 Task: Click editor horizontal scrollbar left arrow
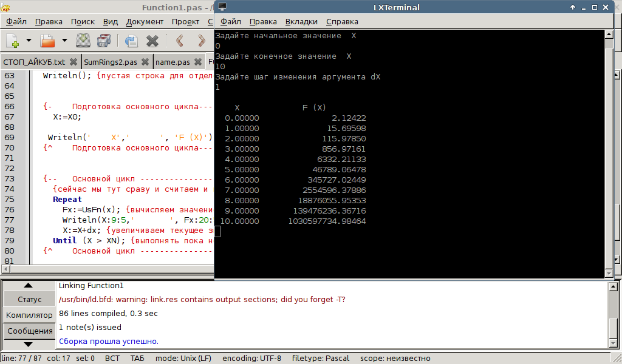tap(5, 269)
